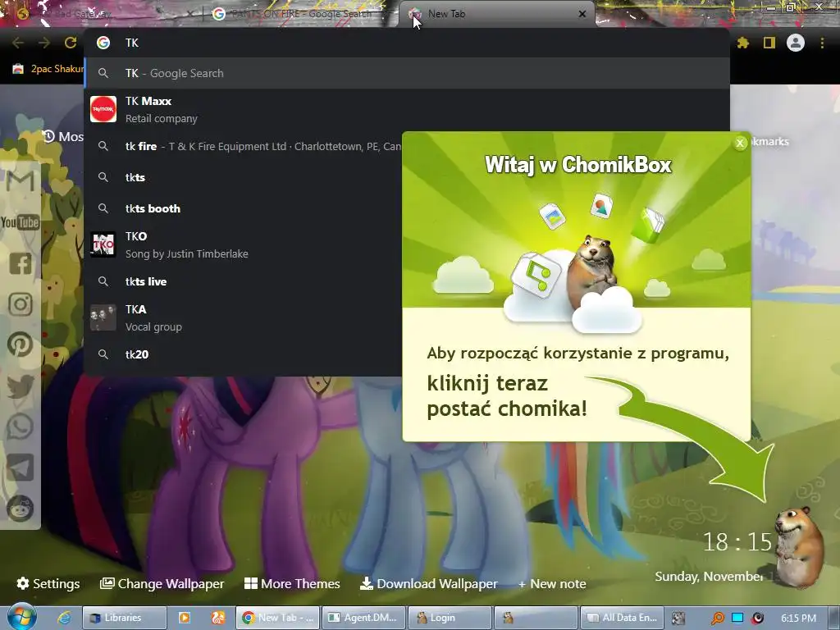Screen dimensions: 840x630
Task: Click the blue monitor tray icon
Action: [x=737, y=618]
